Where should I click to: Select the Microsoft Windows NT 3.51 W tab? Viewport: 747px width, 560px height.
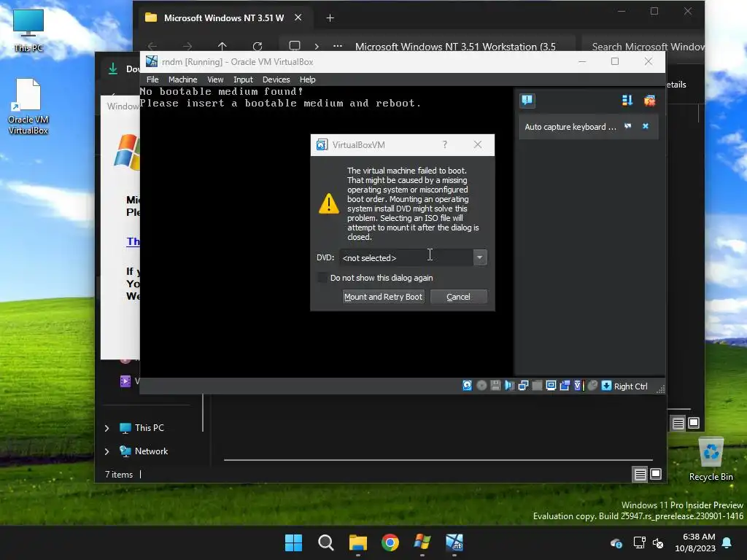tap(224, 17)
